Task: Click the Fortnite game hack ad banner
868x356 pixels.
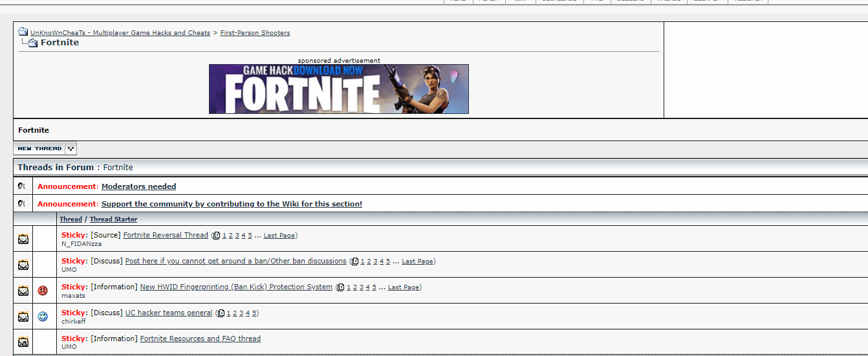Action: (x=339, y=89)
